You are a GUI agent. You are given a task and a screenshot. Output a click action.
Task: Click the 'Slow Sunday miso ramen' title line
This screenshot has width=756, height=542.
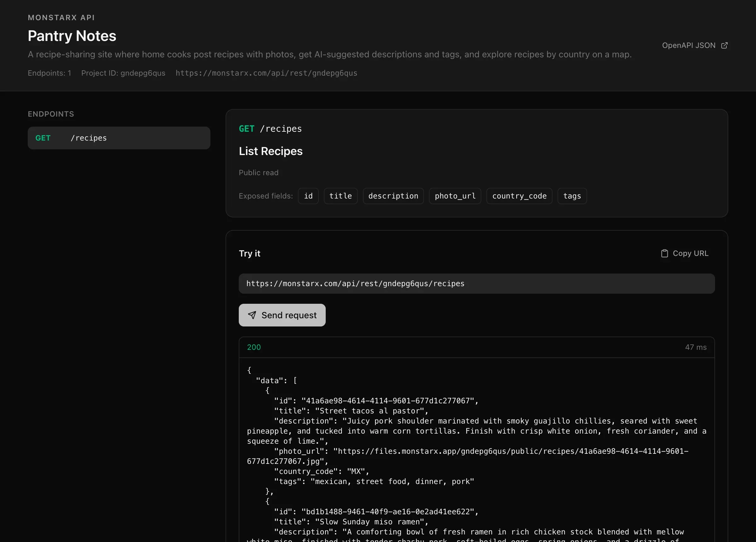[351, 522]
